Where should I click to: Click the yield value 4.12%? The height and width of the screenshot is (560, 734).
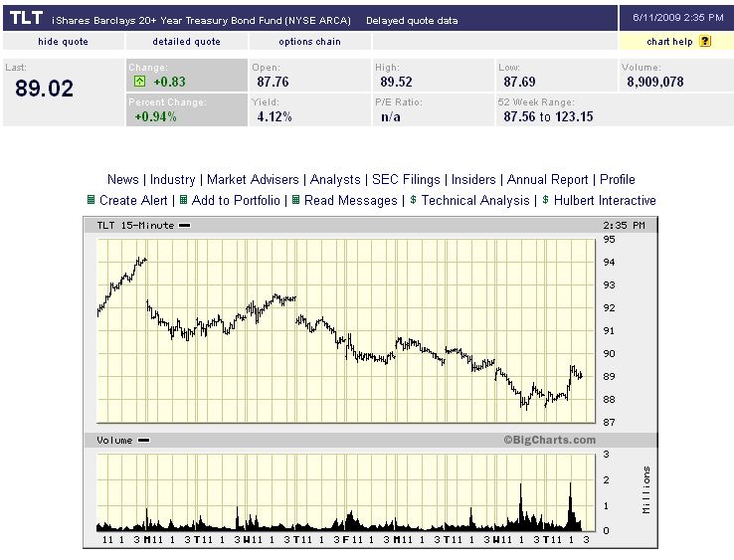(275, 116)
